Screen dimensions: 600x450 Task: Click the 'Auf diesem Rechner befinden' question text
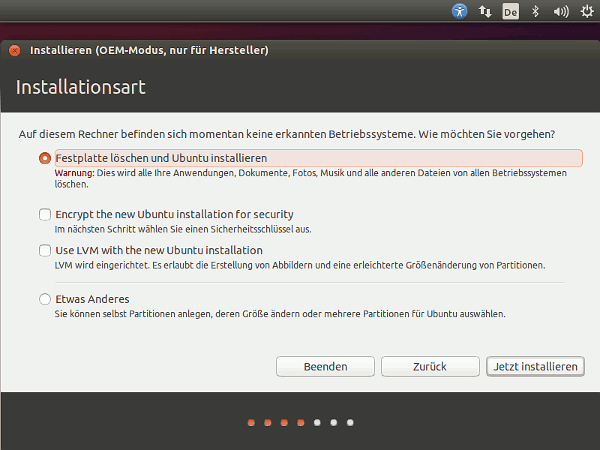287,134
